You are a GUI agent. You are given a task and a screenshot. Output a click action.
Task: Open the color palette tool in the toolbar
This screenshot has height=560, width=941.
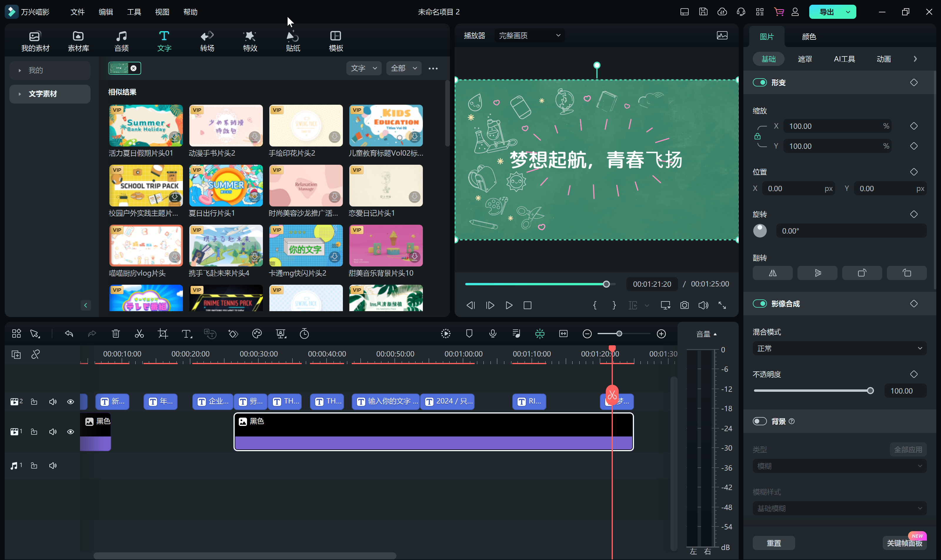tap(257, 334)
